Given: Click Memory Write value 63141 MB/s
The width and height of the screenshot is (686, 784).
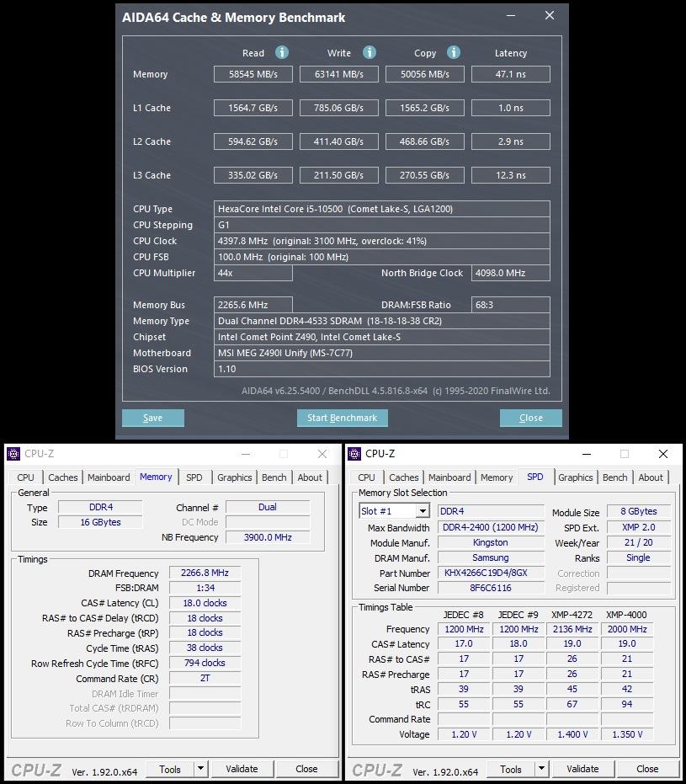Looking at the screenshot, I should [338, 74].
